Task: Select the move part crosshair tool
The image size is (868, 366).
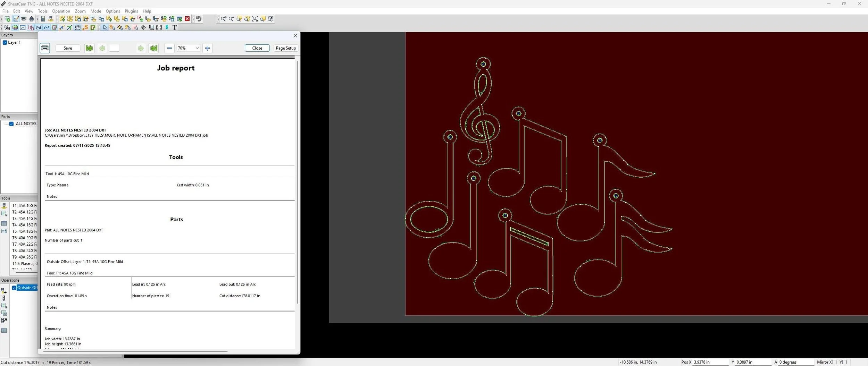Action: [x=143, y=27]
